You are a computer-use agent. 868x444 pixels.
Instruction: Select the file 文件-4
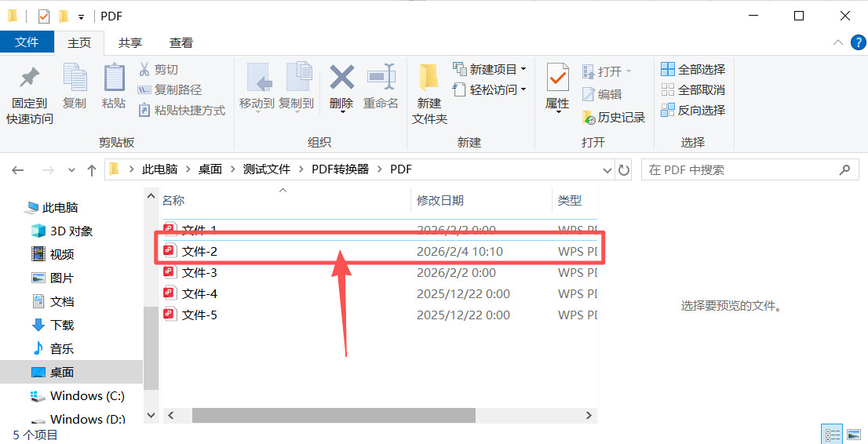point(378,293)
